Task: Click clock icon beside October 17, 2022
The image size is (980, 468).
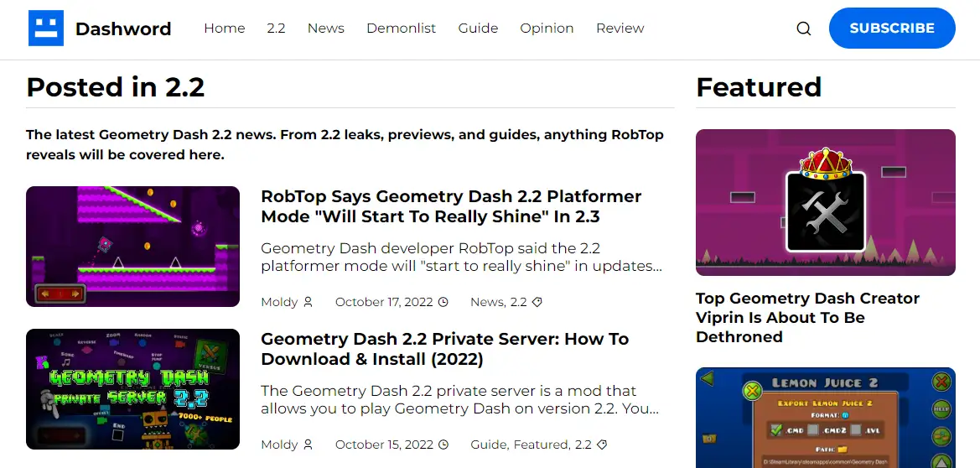Action: (x=443, y=302)
